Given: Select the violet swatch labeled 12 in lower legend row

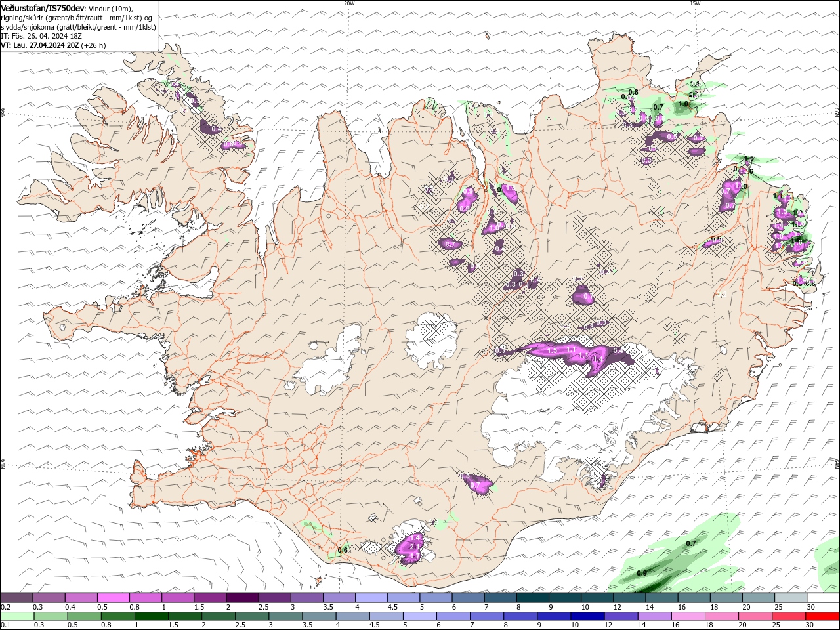Looking at the screenshot, I should coord(620,616).
